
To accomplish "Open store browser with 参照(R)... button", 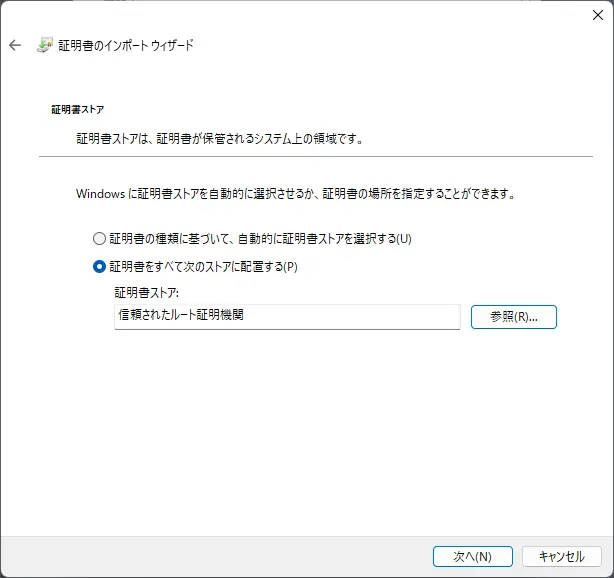I will (513, 316).
